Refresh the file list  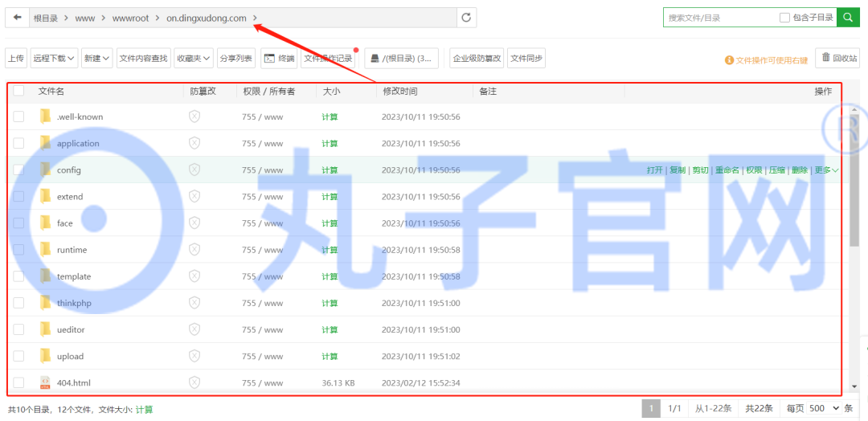466,18
